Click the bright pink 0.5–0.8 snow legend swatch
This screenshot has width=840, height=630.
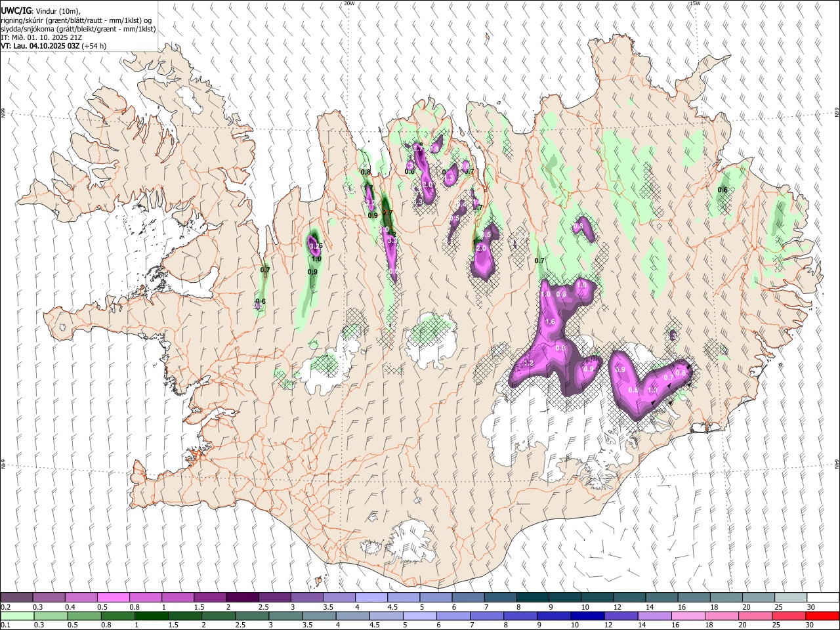click(x=113, y=597)
